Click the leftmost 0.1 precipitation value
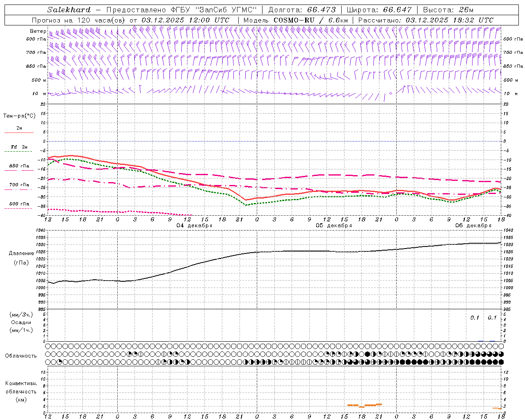 (x=475, y=318)
